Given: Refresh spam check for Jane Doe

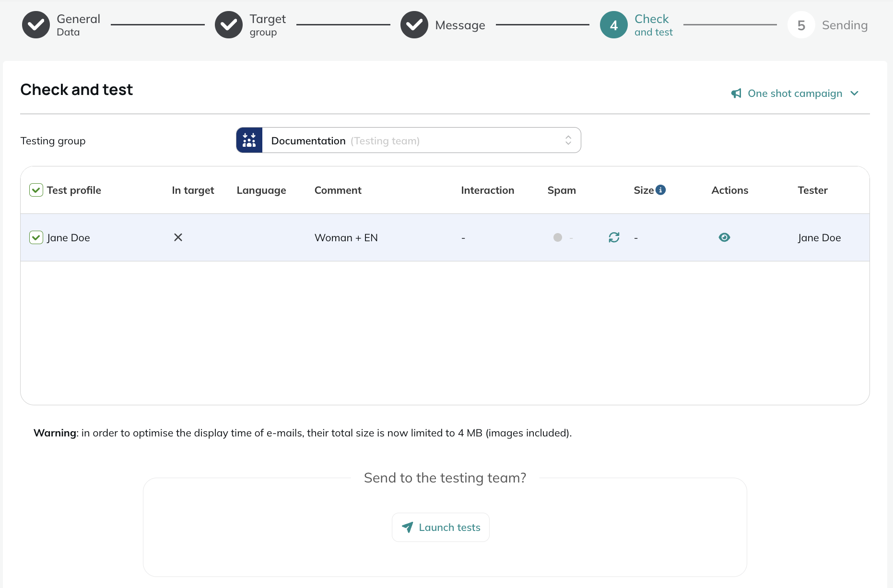Looking at the screenshot, I should pyautogui.click(x=614, y=237).
